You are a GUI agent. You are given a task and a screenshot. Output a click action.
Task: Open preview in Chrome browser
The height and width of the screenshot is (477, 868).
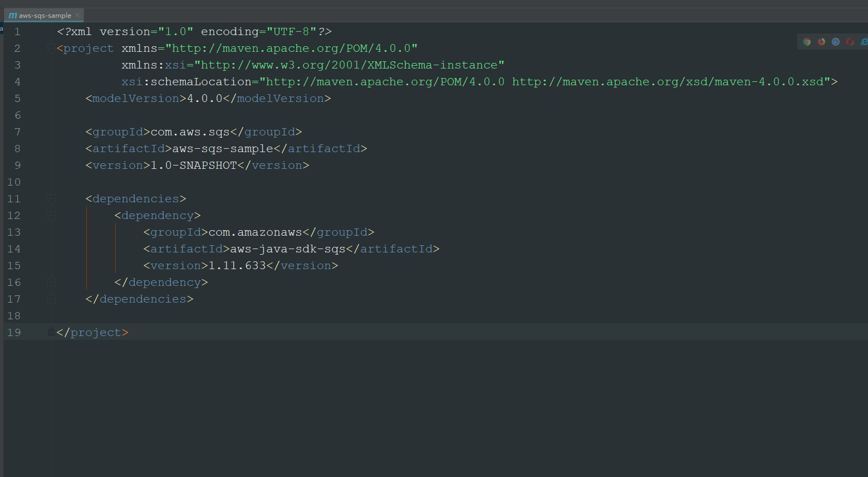[807, 41]
